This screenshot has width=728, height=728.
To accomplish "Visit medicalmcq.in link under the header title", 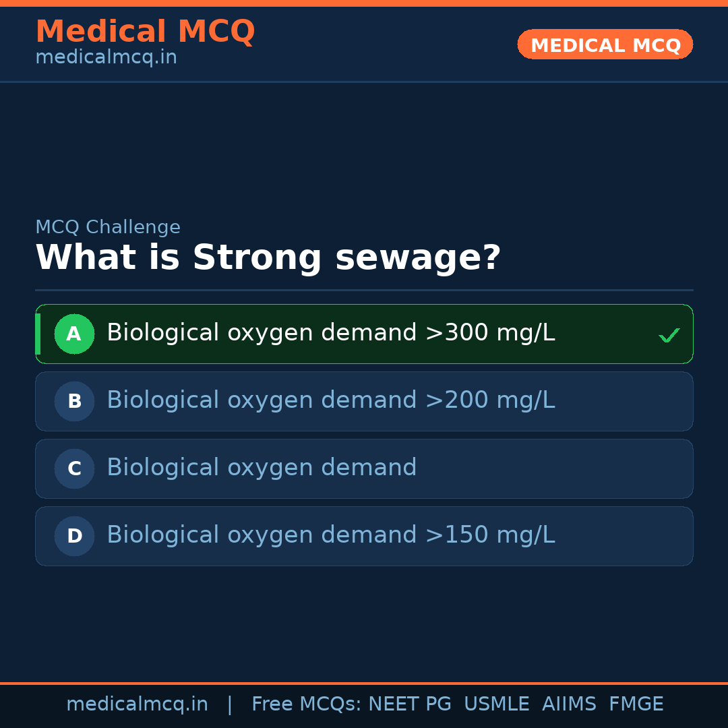I will point(106,58).
